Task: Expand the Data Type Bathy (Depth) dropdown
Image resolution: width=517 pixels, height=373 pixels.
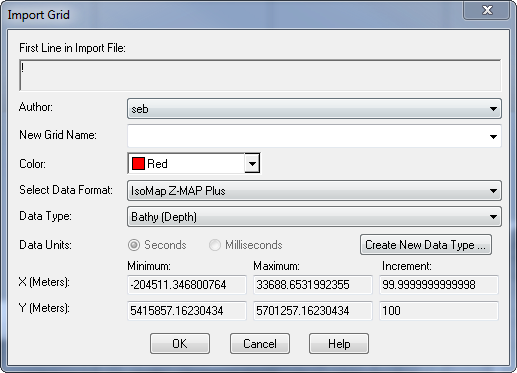Action: (x=314, y=217)
